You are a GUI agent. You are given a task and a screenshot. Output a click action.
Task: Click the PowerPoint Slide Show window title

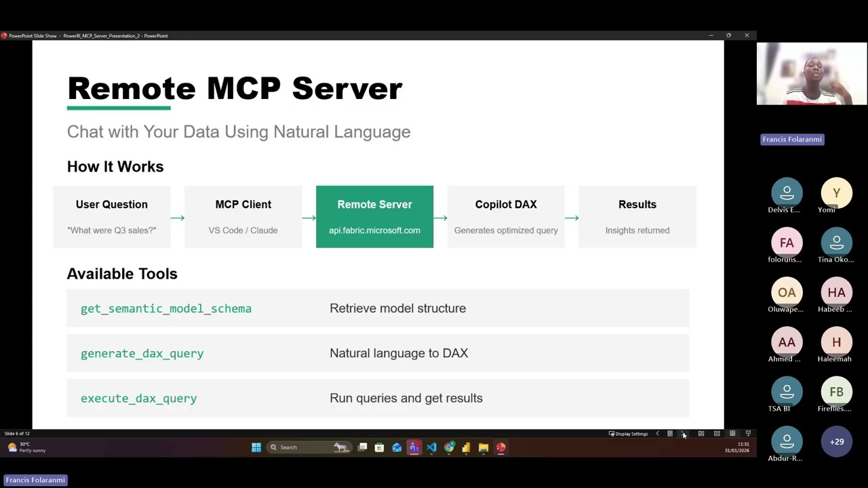click(88, 36)
